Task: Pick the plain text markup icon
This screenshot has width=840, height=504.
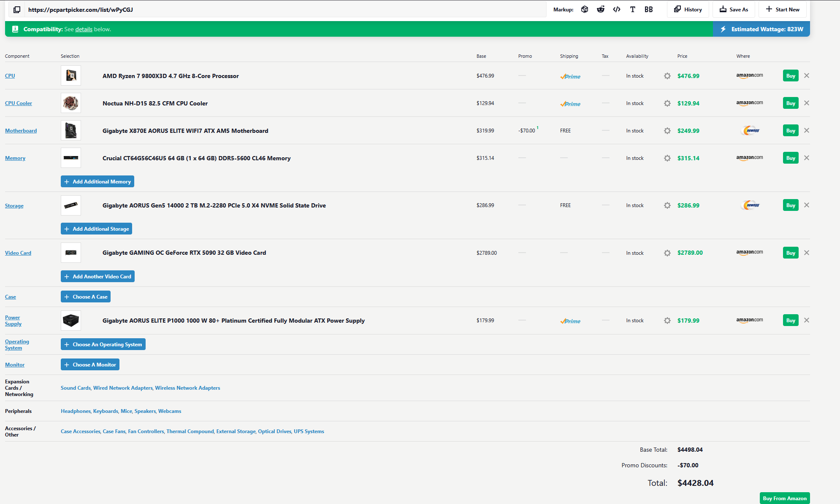Action: click(x=632, y=9)
